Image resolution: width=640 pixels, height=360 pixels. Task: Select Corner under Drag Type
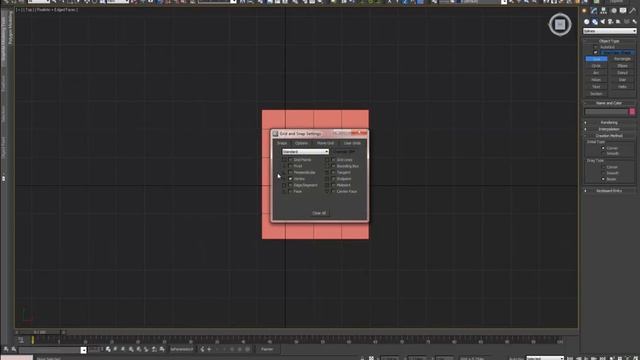pos(603,167)
